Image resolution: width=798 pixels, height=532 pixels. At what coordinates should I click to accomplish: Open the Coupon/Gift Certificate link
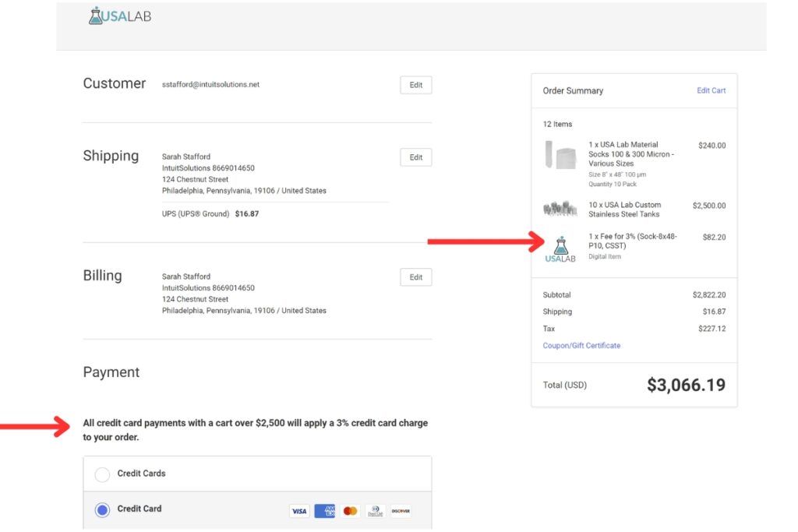click(581, 344)
